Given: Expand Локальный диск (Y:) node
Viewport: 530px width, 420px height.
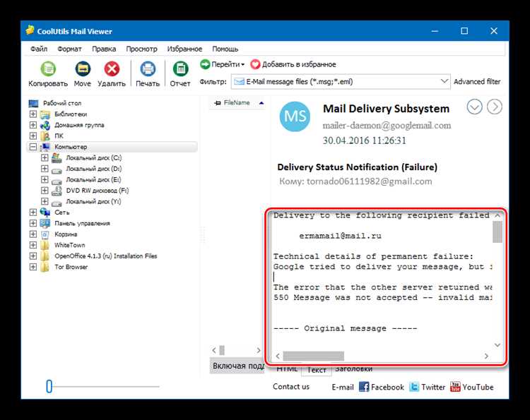Looking at the screenshot, I should click(x=45, y=201).
